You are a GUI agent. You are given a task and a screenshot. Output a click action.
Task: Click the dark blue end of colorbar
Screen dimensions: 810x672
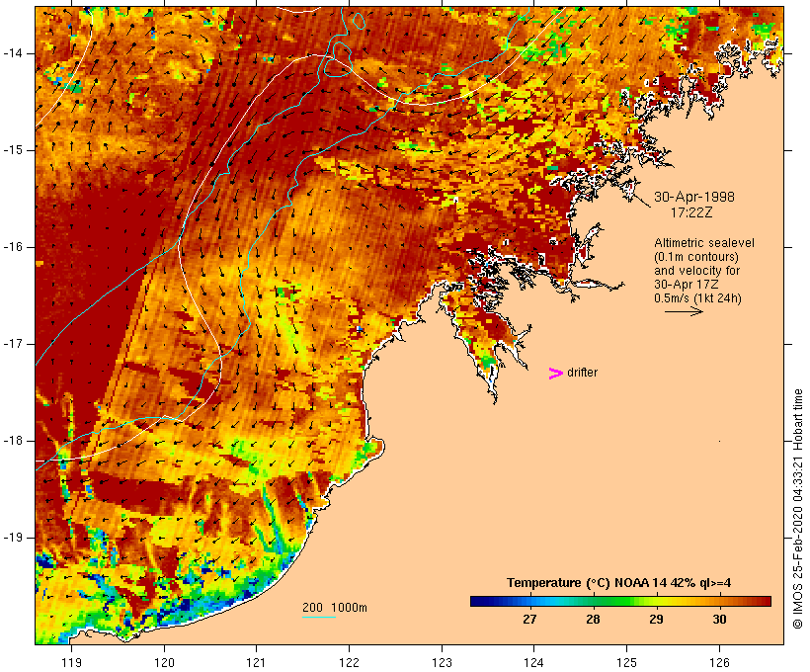click(x=480, y=601)
